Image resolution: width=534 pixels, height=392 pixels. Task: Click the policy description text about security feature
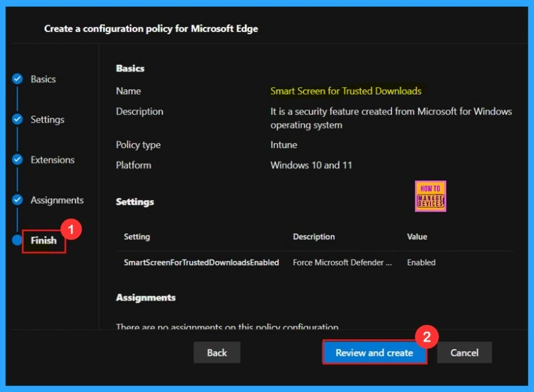pos(391,118)
